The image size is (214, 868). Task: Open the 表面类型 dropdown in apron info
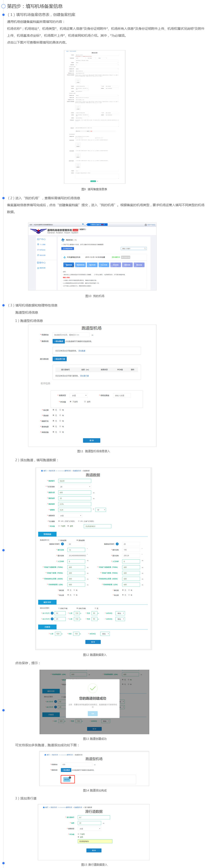79,395
